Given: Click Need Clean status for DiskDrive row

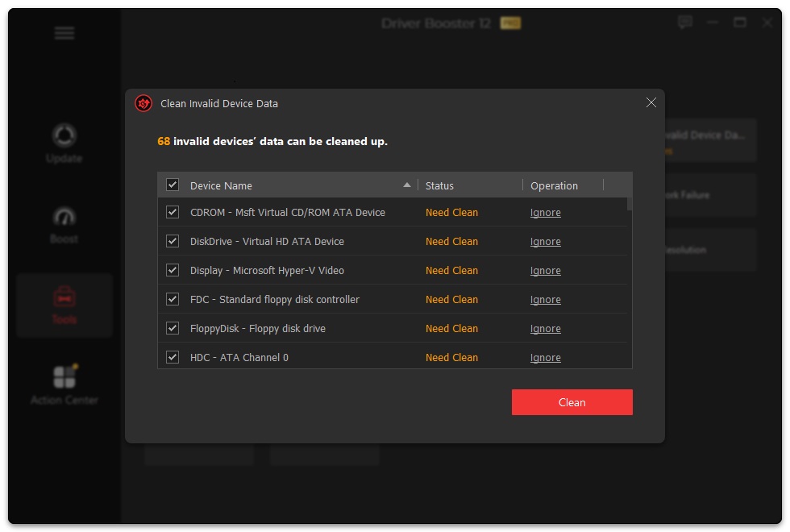Looking at the screenshot, I should pos(452,242).
